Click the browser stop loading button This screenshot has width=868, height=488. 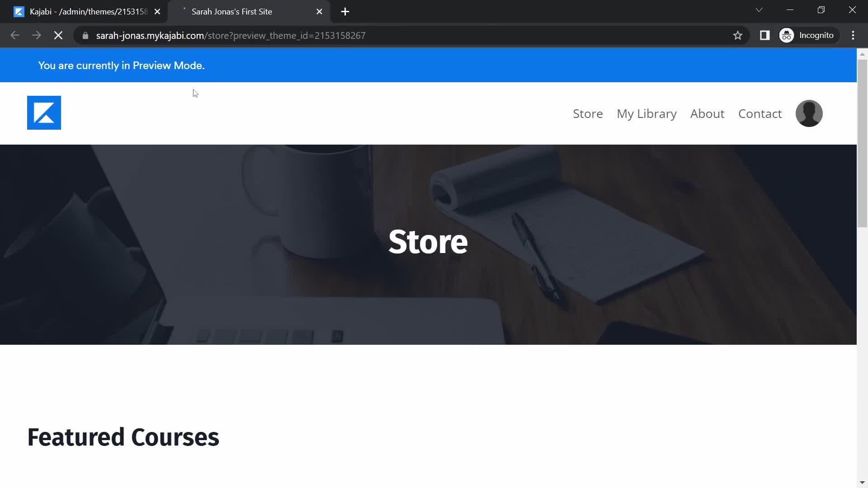pyautogui.click(x=57, y=35)
